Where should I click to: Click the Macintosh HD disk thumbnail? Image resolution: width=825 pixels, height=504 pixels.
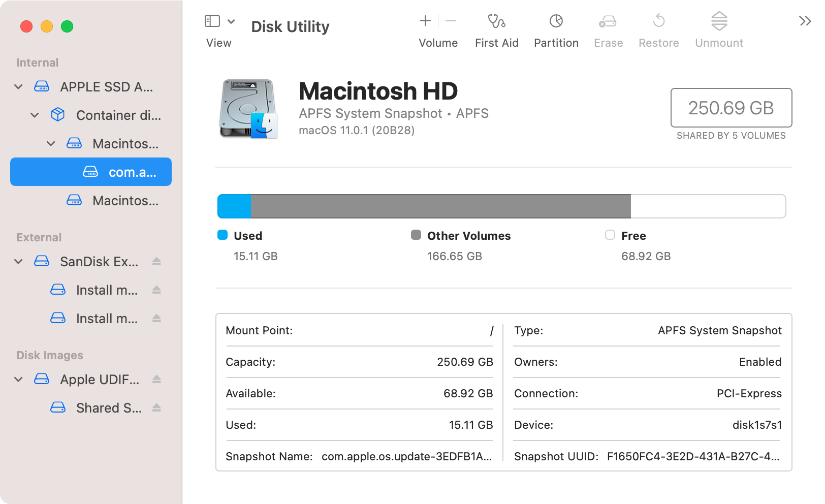click(248, 109)
